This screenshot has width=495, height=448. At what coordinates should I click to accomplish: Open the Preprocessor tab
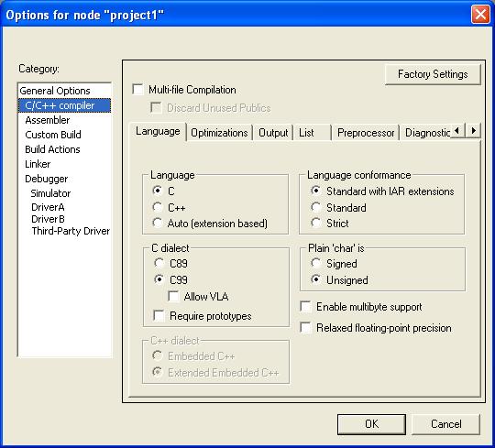pyautogui.click(x=366, y=133)
